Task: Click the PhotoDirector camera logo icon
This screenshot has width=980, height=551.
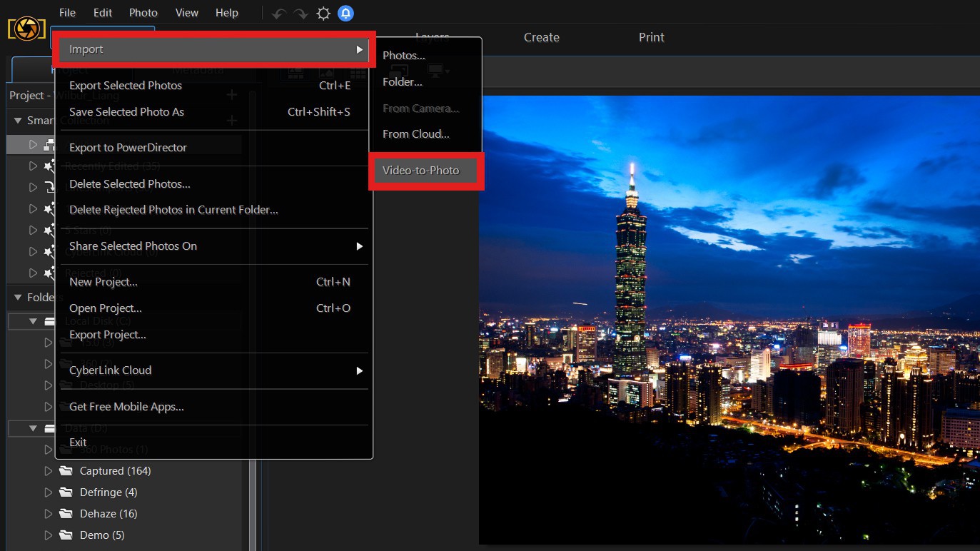Action: click(26, 29)
